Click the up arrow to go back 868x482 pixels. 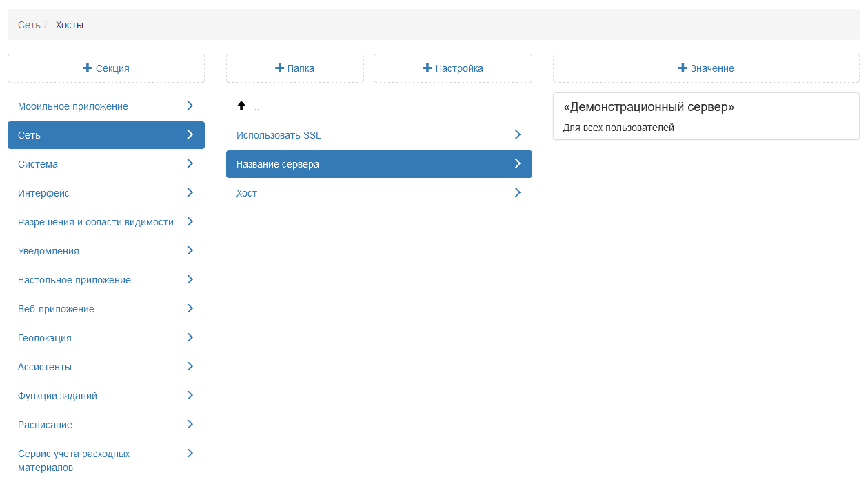pos(241,106)
